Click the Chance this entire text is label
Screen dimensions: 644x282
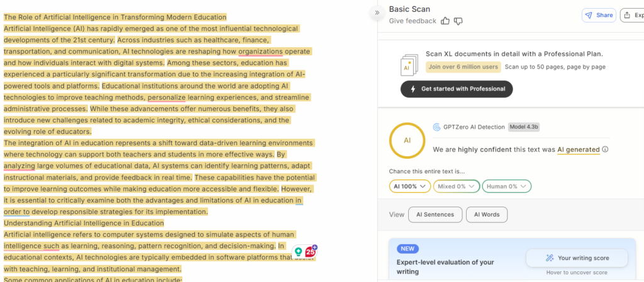pos(427,171)
